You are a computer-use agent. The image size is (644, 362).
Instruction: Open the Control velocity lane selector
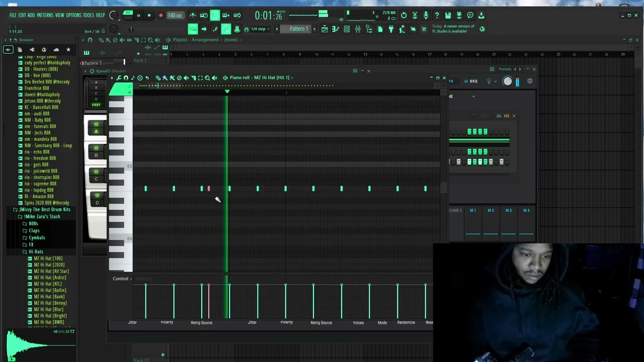click(120, 279)
